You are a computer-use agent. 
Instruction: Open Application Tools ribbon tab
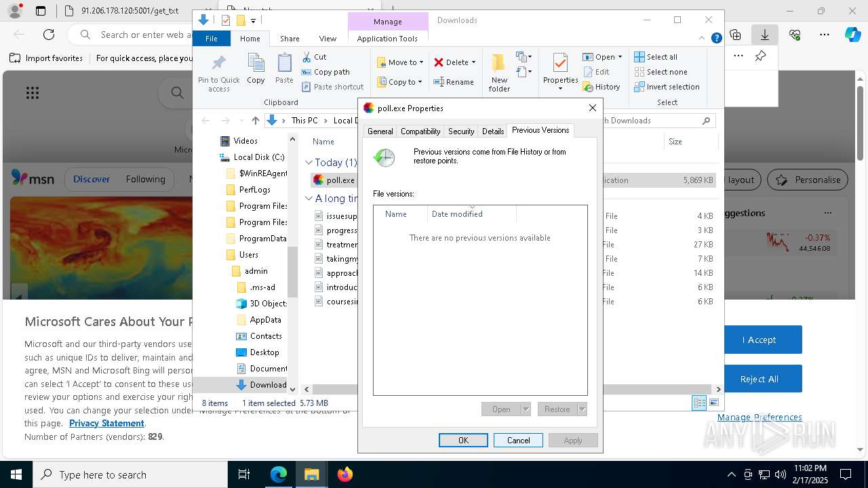387,39
